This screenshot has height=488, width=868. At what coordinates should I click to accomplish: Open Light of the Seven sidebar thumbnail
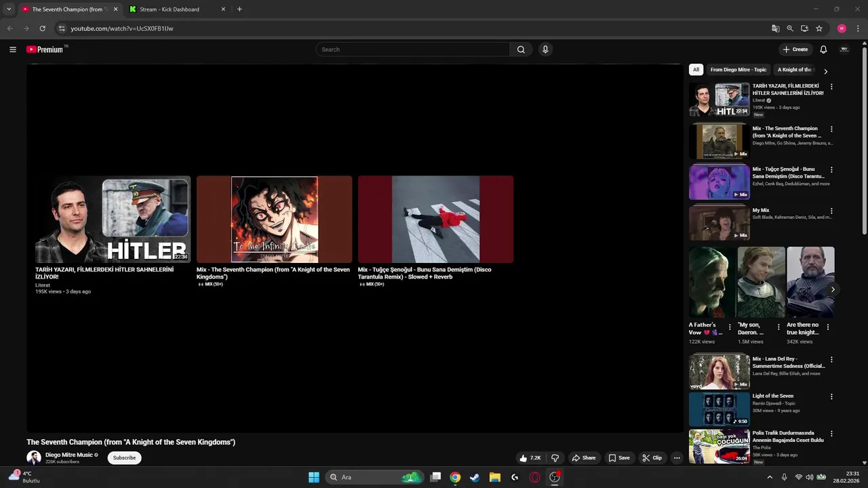tap(719, 409)
